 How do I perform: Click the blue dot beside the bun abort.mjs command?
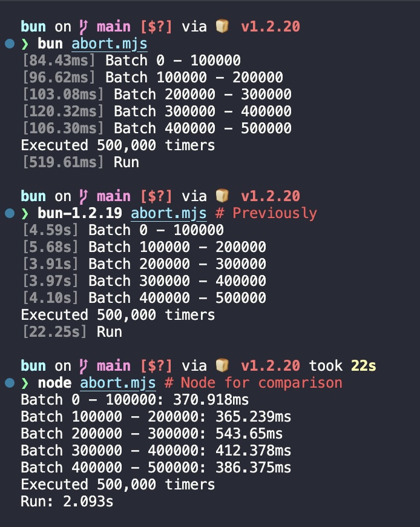(9, 44)
